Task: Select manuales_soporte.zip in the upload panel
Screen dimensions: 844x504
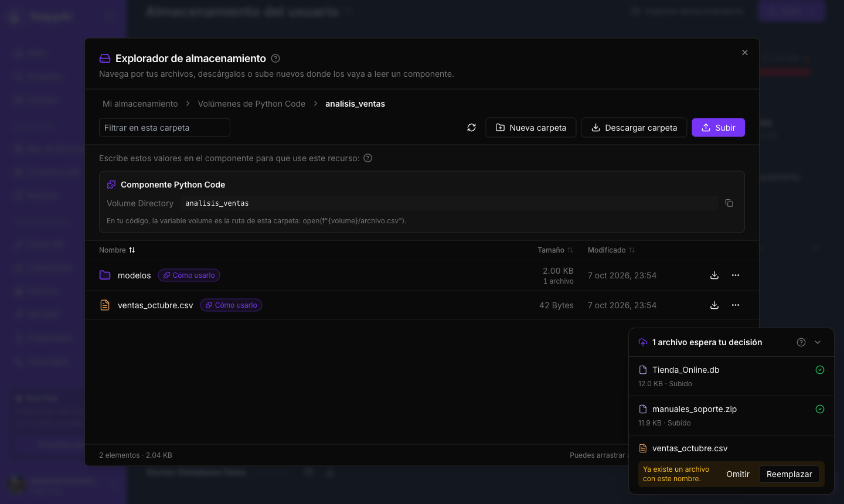Action: (695, 409)
